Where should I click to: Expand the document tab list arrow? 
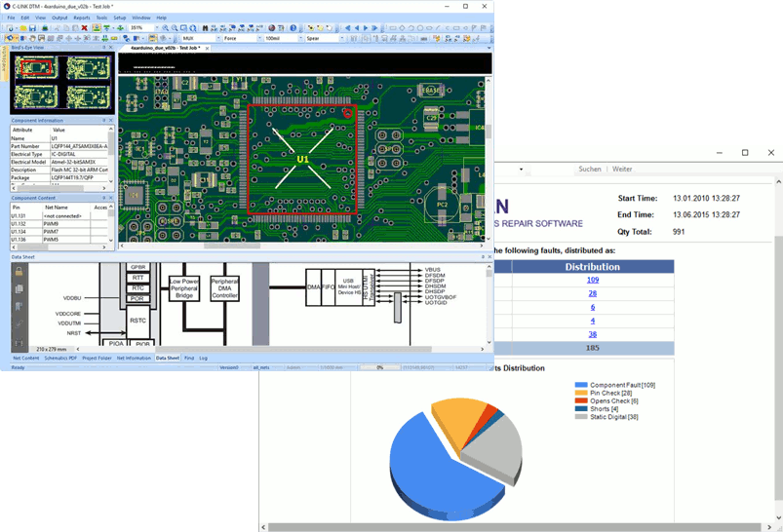coord(489,49)
